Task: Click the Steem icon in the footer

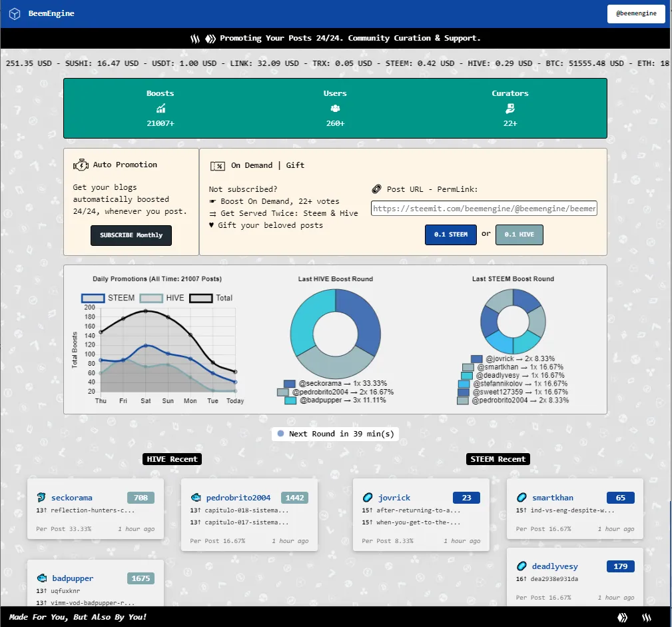Action: (646, 618)
